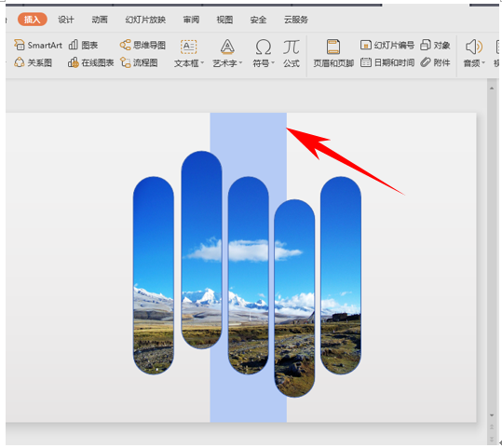Go to previous slide double-arrow button
This screenshot has width=502, height=448.
tap(492, 427)
